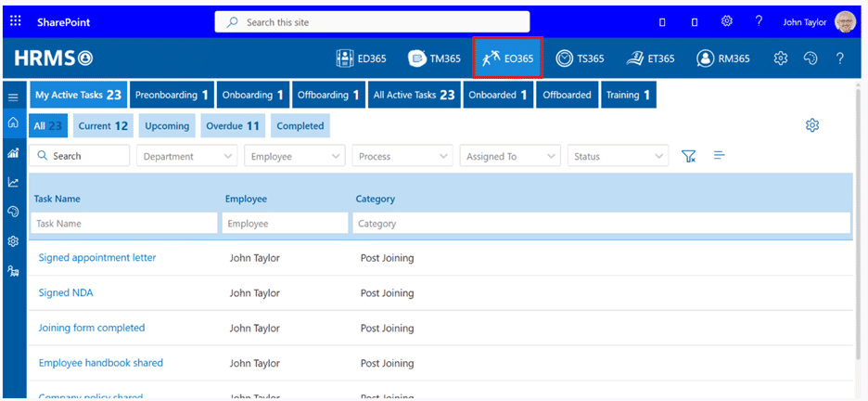Click the hamburger menu in left sidebar
868x401 pixels.
[x=13, y=97]
